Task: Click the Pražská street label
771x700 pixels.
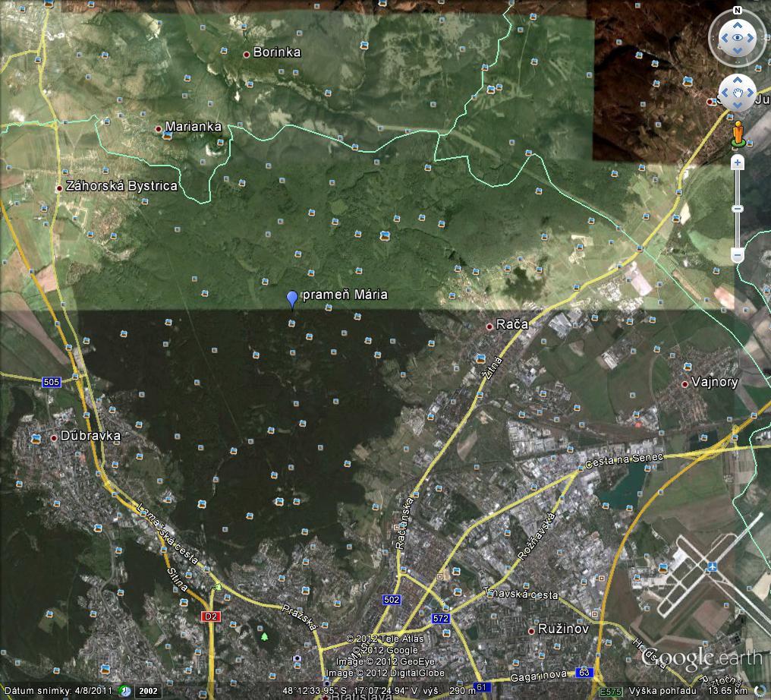Action: [300, 617]
